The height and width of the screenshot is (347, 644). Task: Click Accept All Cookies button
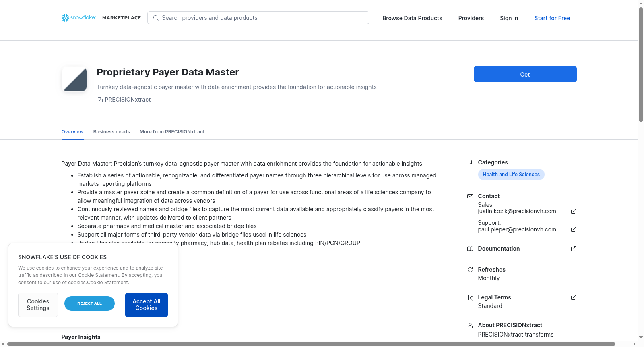click(x=147, y=305)
